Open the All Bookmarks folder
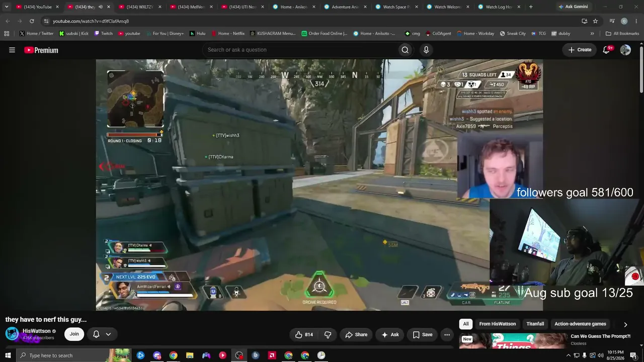Image resolution: width=644 pixels, height=362 pixels. click(622, 34)
